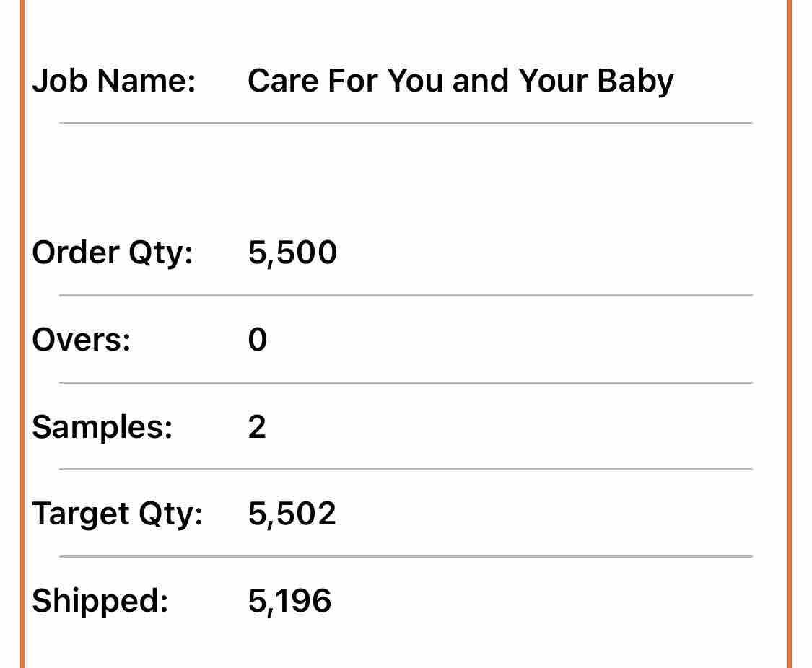Select the Target Qty value 5,502
Viewport: 812px width, 668px height.
point(292,514)
